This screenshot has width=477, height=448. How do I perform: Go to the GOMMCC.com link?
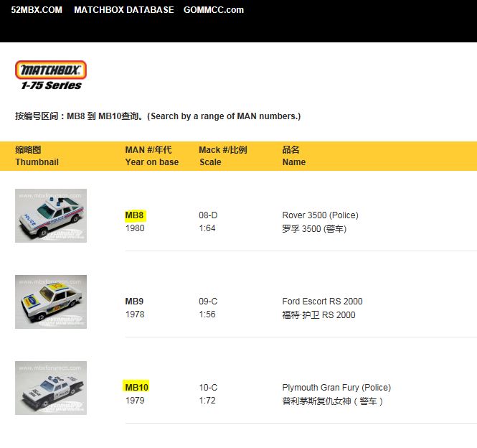(x=213, y=10)
